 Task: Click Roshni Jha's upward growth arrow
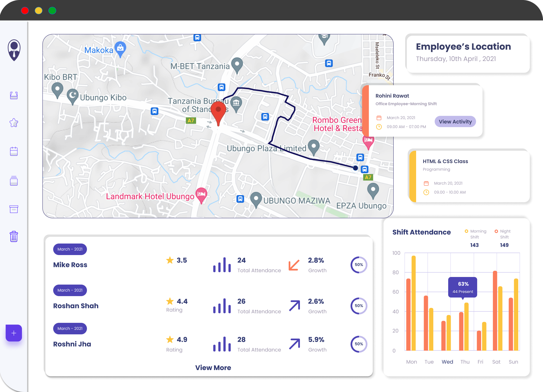[295, 344]
